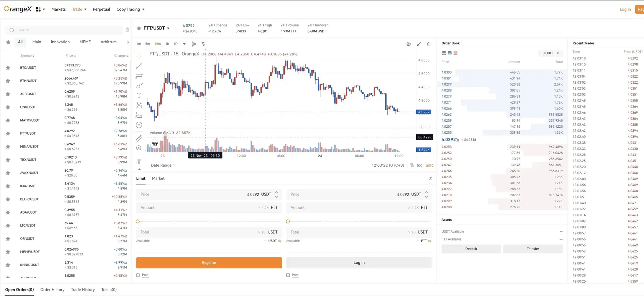Select the Text annotation tool

tap(139, 95)
